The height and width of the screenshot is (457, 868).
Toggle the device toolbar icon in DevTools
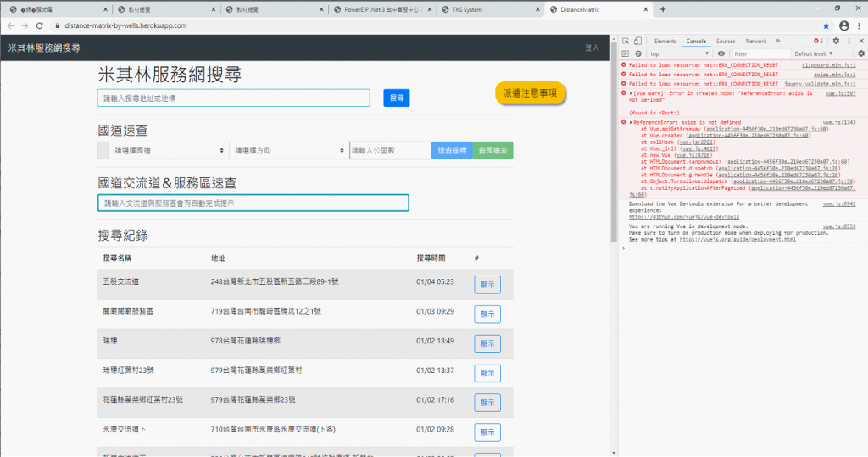[x=637, y=41]
